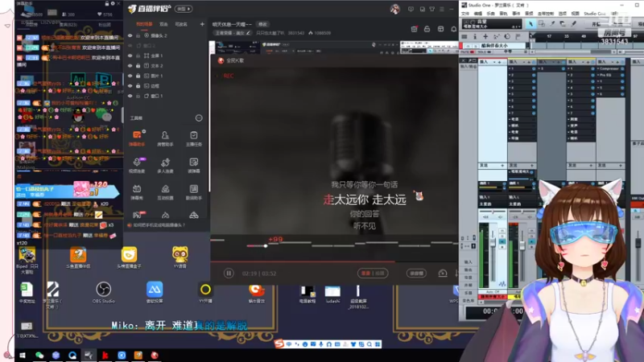This screenshot has height=362, width=644.
Task: Open the YY语音 desktop icon
Action: [x=180, y=257]
